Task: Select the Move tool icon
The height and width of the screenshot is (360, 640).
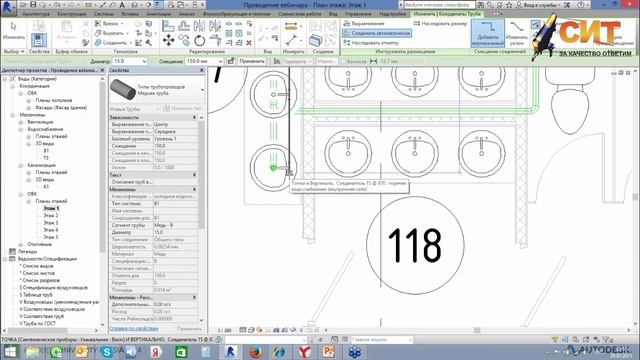Action: pyautogui.click(x=169, y=40)
